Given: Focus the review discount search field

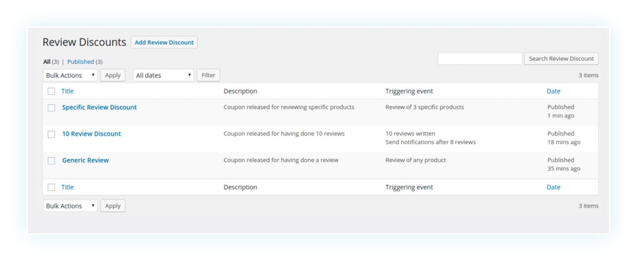Looking at the screenshot, I should (x=480, y=58).
